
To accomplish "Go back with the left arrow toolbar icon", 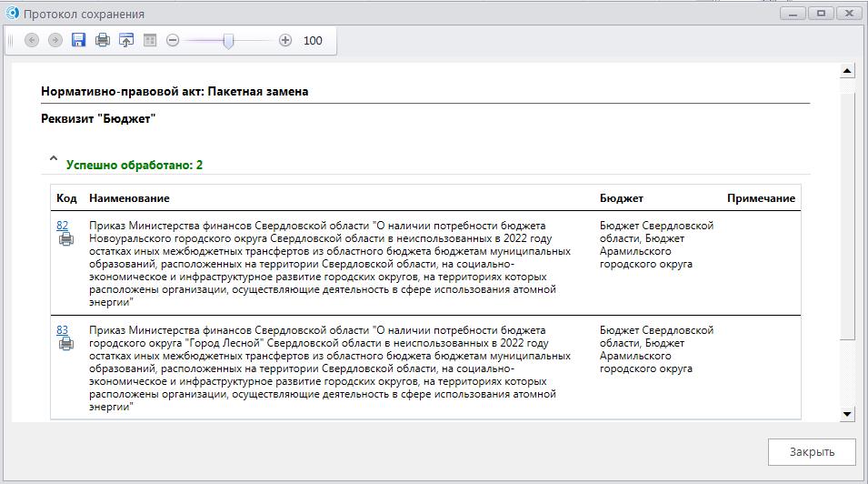I will click(x=32, y=40).
